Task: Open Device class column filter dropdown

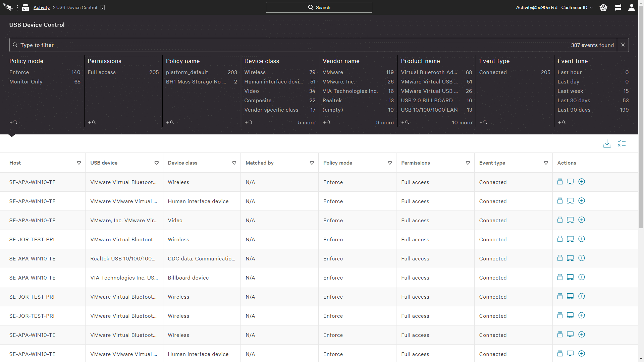Action: [x=234, y=163]
